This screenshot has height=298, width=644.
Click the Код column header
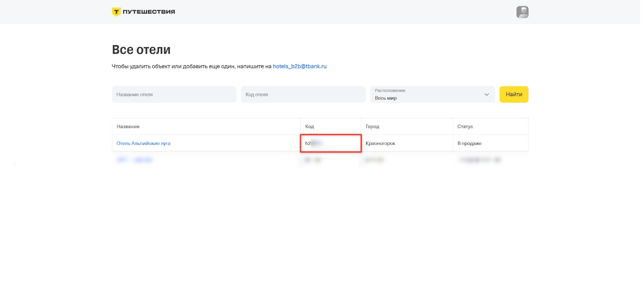pyautogui.click(x=310, y=127)
